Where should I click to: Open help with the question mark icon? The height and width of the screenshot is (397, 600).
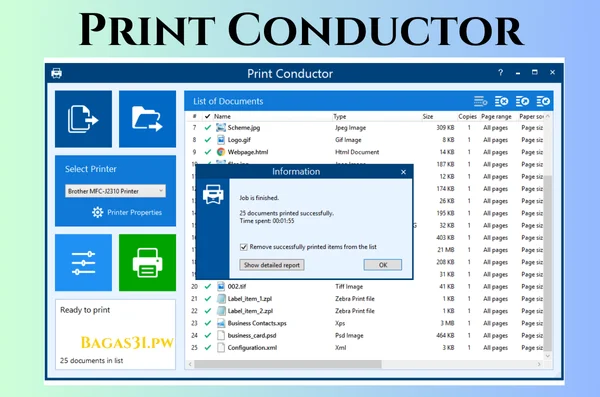click(500, 72)
